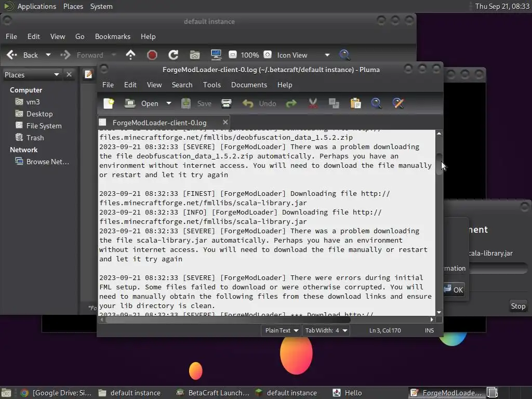Open Pluma Edit menu
Image resolution: width=532 pixels, height=399 pixels.
click(130, 85)
